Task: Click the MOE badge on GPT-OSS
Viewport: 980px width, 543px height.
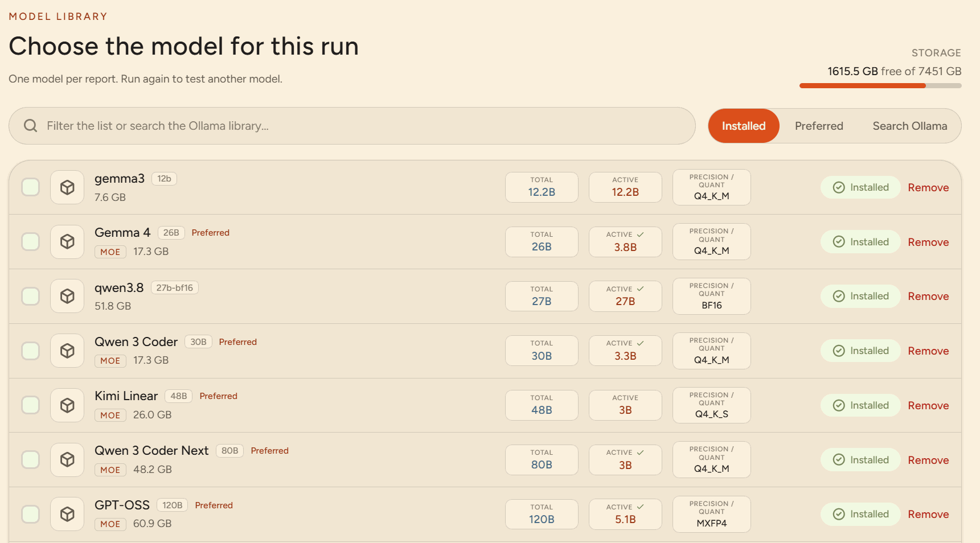Action: point(110,524)
